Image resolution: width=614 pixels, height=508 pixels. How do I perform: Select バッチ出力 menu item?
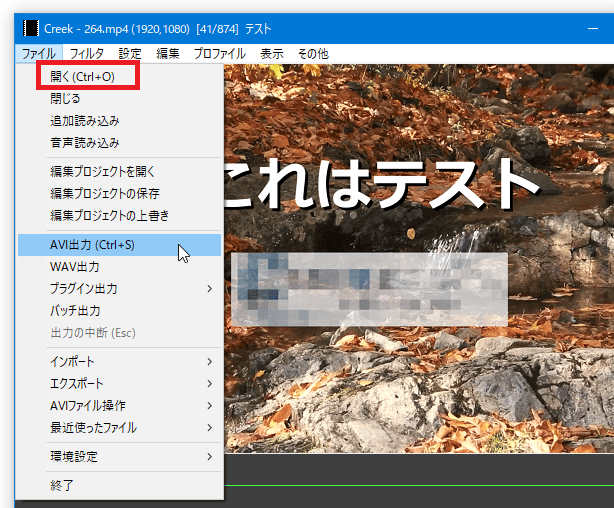click(x=119, y=311)
